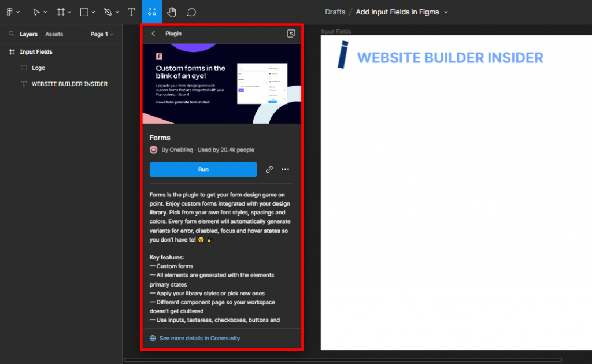Open See more details in Community
The height and width of the screenshot is (364, 592).
[199, 338]
